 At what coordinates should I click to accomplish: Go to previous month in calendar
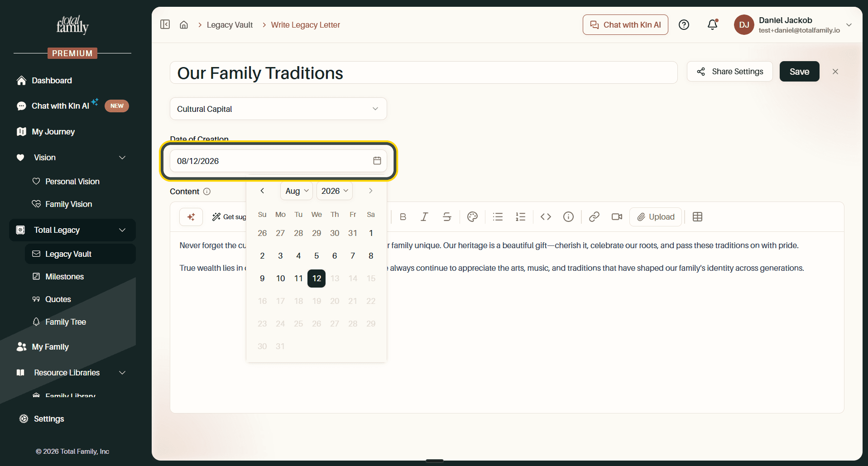[262, 191]
